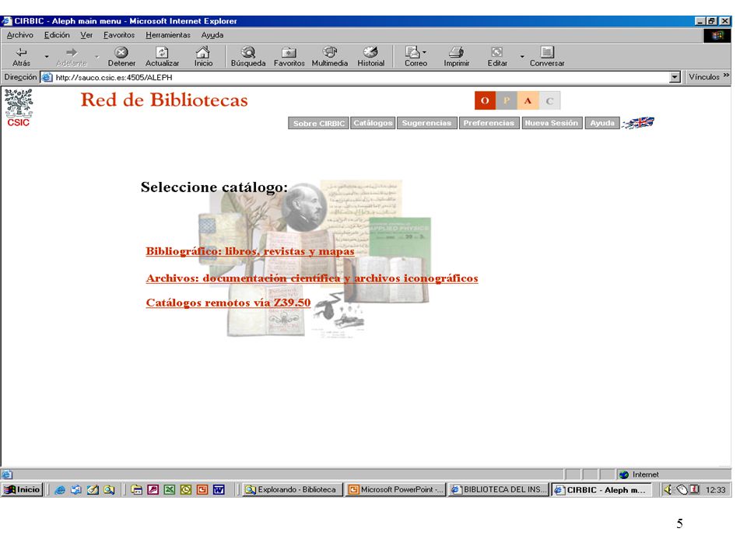
Task: Expand the Correo dropdown arrow
Action: [x=424, y=52]
